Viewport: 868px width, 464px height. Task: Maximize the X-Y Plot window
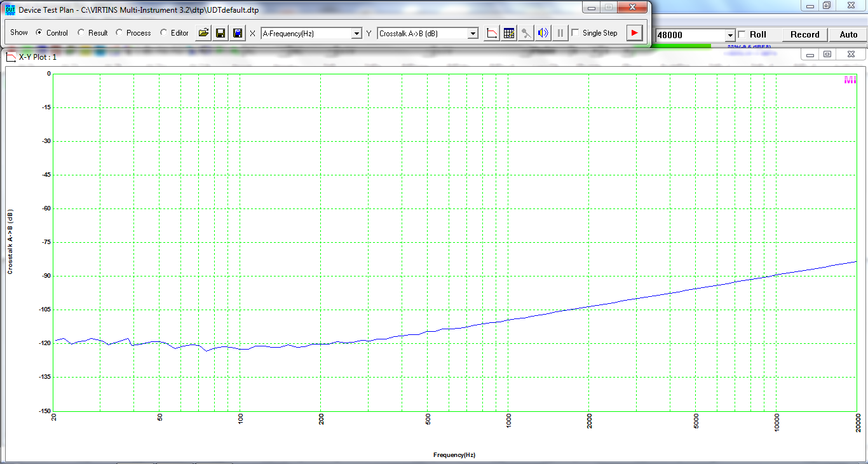pos(827,55)
